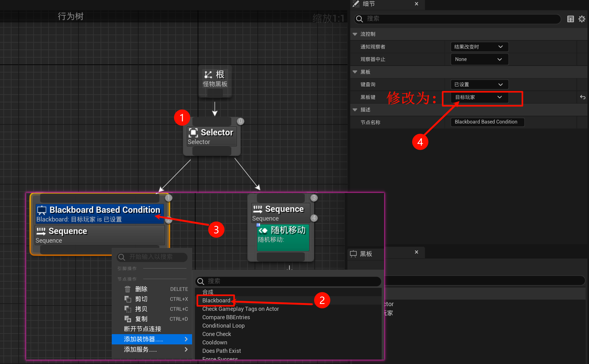Click the node name text field

[487, 122]
